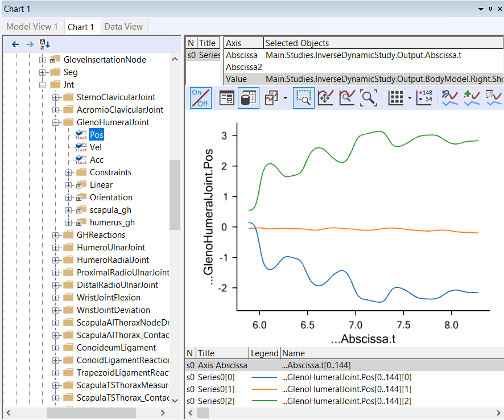Click the legend table horizontal scrollbar thumb
This screenshot has width=504, height=420.
[203, 413]
